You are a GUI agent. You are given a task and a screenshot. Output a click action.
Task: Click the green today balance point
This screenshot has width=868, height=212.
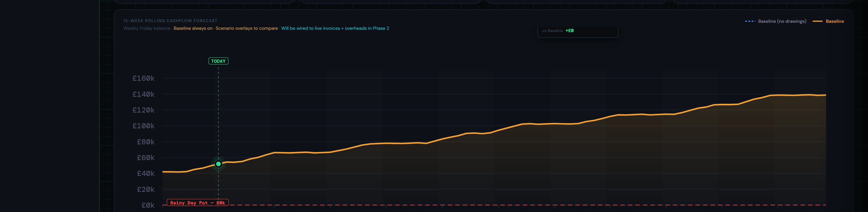(218, 164)
